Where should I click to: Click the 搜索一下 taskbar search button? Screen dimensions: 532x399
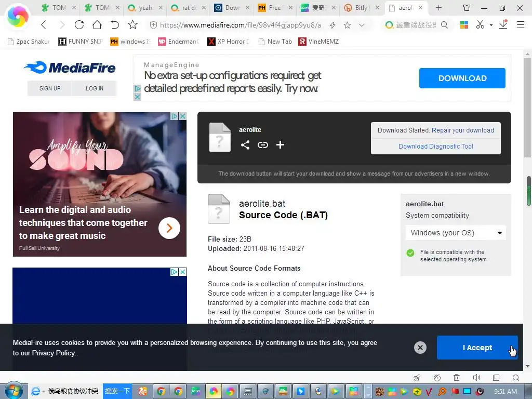coord(117,391)
